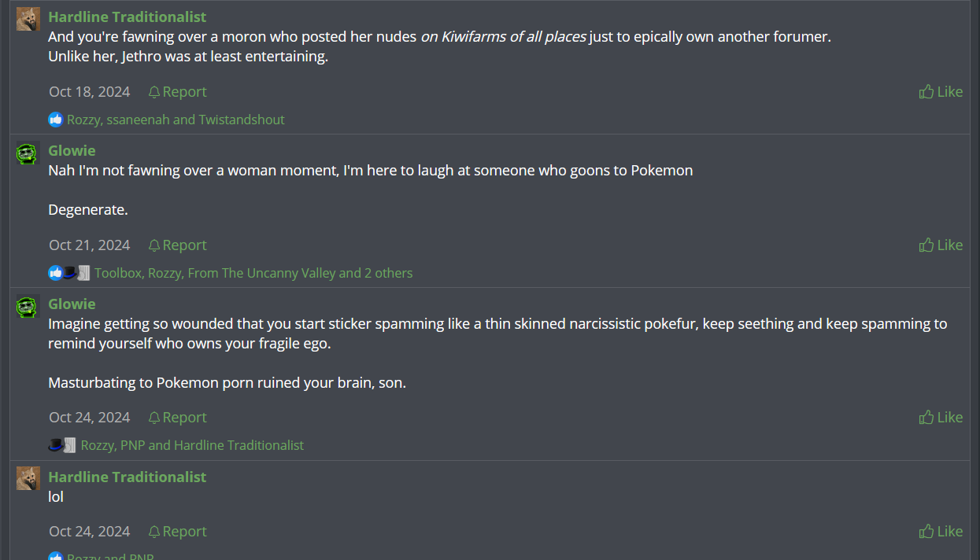This screenshot has height=560, width=980.
Task: Open reactions list: Rozzy, ssaneenah and Twistandshout
Action: pos(176,120)
